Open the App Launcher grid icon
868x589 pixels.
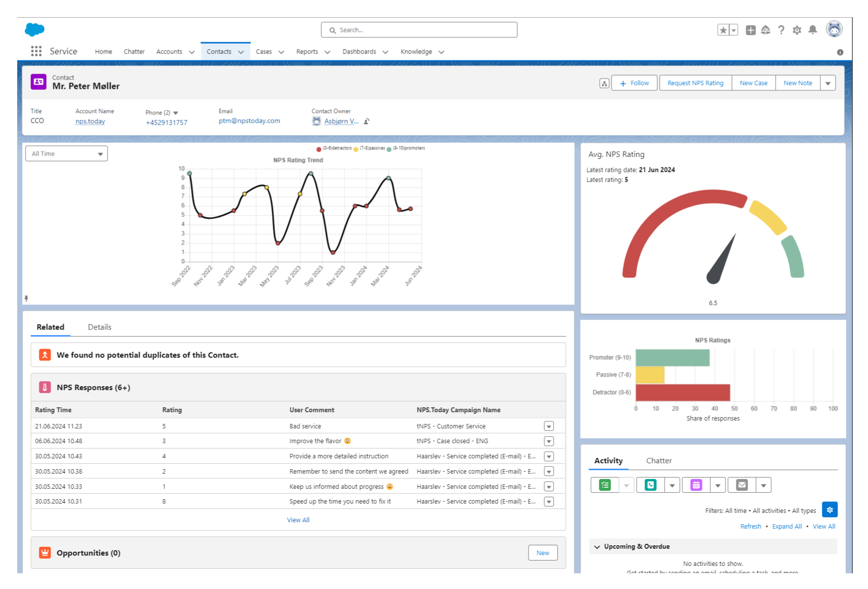(36, 51)
